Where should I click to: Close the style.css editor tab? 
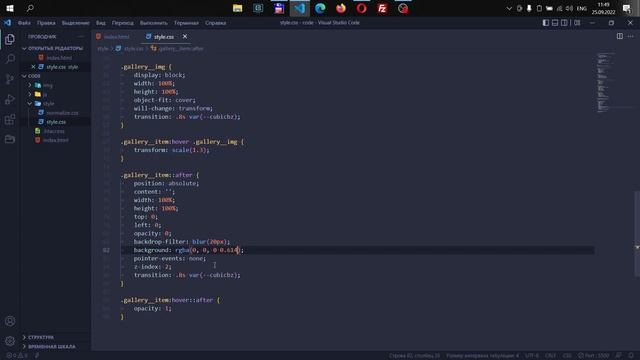click(x=185, y=36)
